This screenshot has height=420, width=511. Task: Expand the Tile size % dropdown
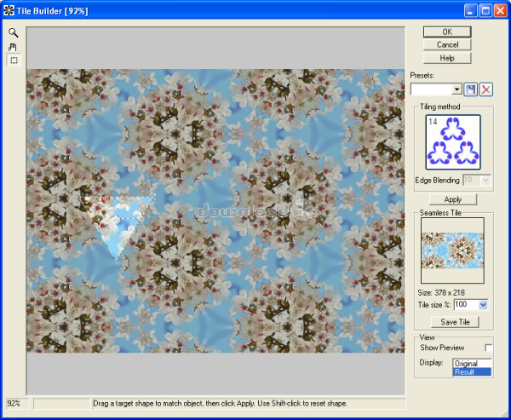click(x=483, y=305)
